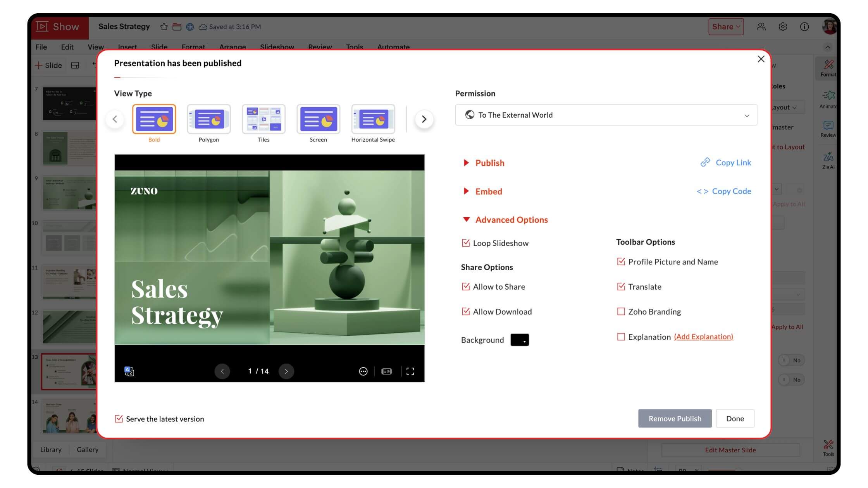
Task: Open the File menu
Action: pos(41,47)
